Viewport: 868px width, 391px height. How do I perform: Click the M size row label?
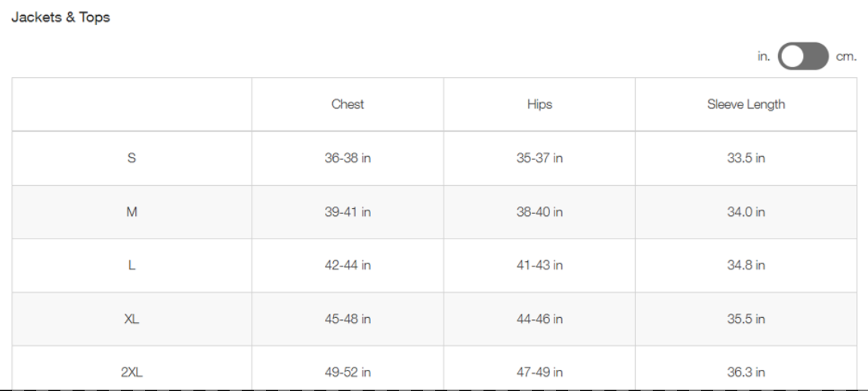tap(131, 212)
